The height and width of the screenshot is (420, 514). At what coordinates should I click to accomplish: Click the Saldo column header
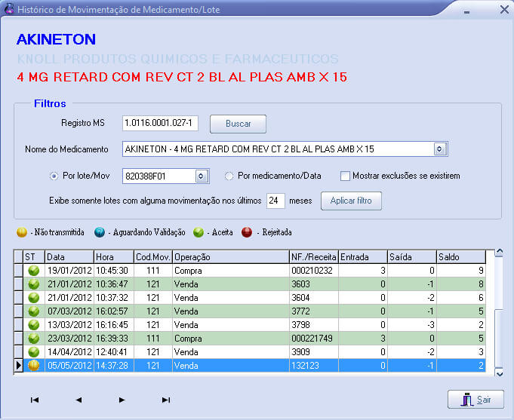pos(461,257)
